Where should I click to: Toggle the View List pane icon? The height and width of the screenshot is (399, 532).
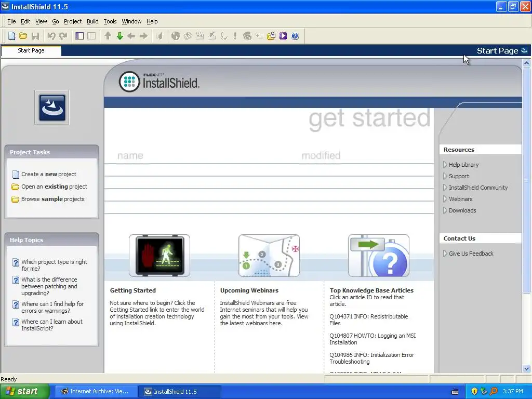point(79,36)
